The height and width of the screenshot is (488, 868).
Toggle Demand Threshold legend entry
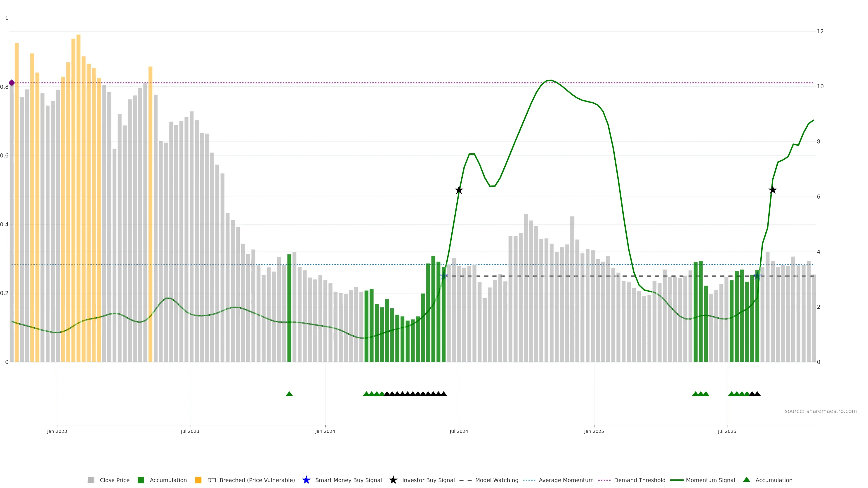tap(639, 480)
